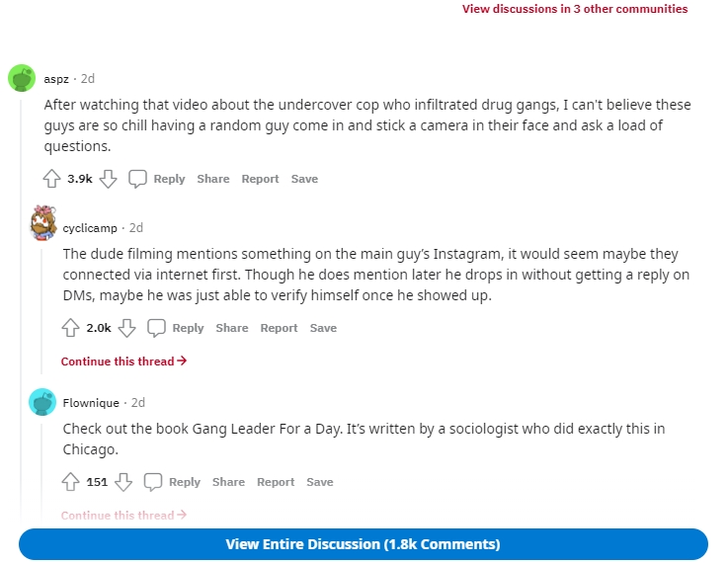This screenshot has width=728, height=563.
Task: Share the aspz comment
Action: (213, 179)
